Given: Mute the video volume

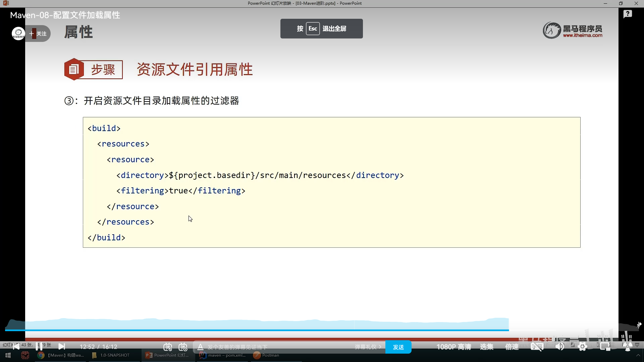Looking at the screenshot, I should click(559, 347).
